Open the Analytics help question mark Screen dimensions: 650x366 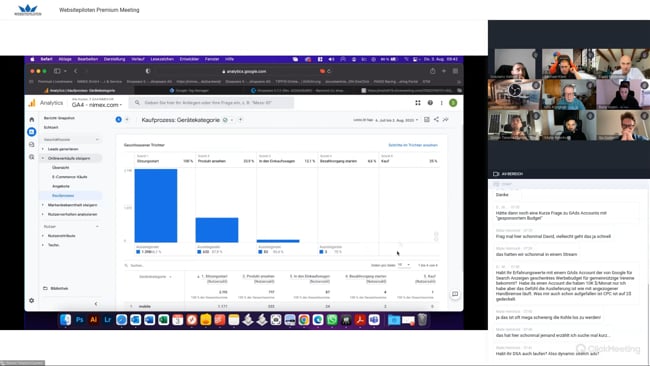(x=430, y=103)
